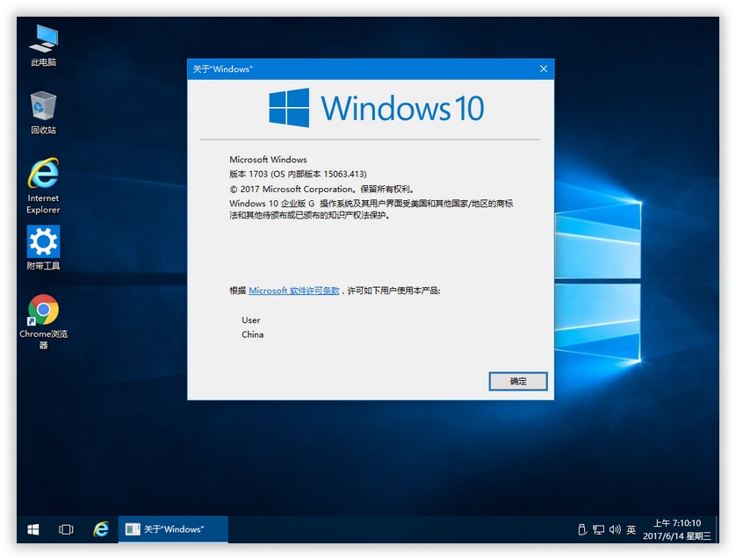Open the clock showing 上午 7:10:10
Viewport: 736px width, 560px height.
pyautogui.click(x=677, y=523)
